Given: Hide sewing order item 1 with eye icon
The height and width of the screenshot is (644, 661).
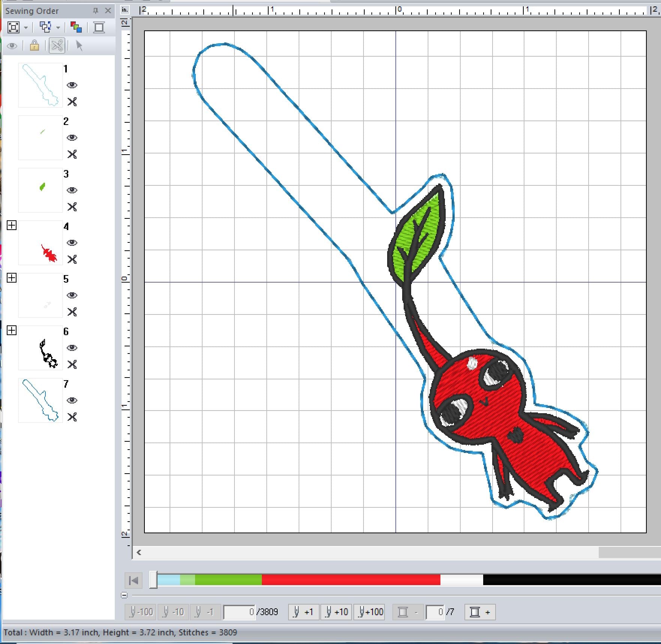Looking at the screenshot, I should point(72,85).
